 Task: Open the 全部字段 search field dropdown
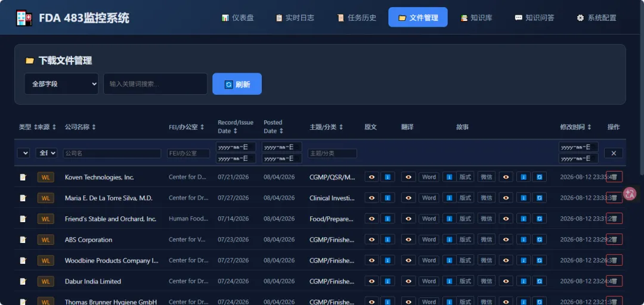point(61,84)
